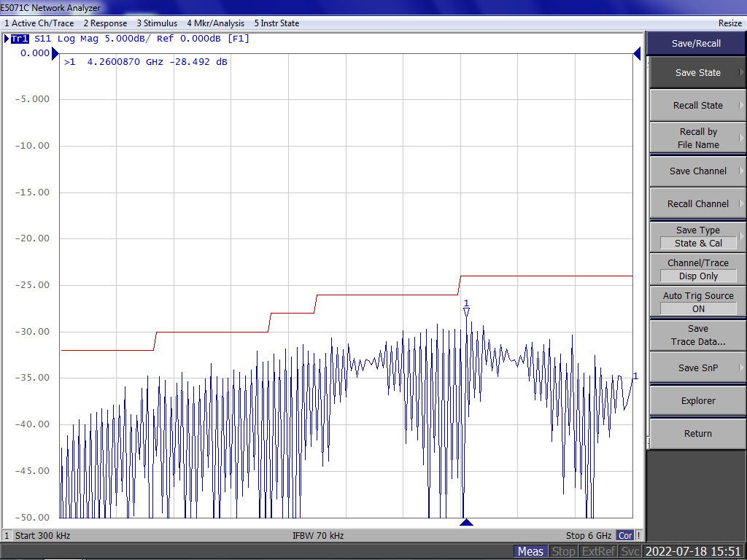The width and height of the screenshot is (747, 560).
Task: Open the Mkr/Analysis menu
Action: tap(215, 23)
